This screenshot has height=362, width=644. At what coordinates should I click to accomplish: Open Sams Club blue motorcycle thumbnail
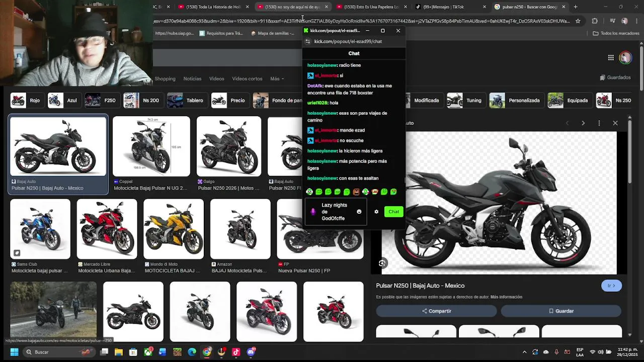40,229
